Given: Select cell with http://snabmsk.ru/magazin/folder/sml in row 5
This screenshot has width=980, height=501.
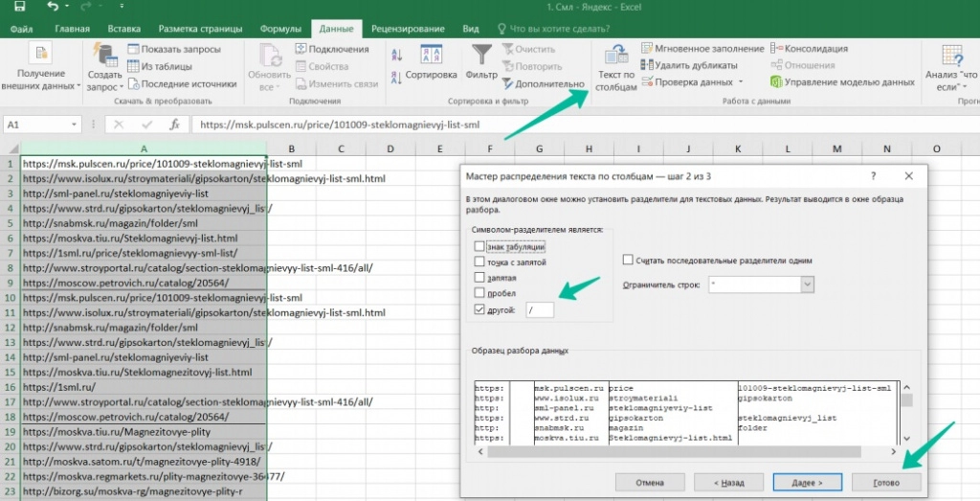Looking at the screenshot, I should [x=144, y=223].
